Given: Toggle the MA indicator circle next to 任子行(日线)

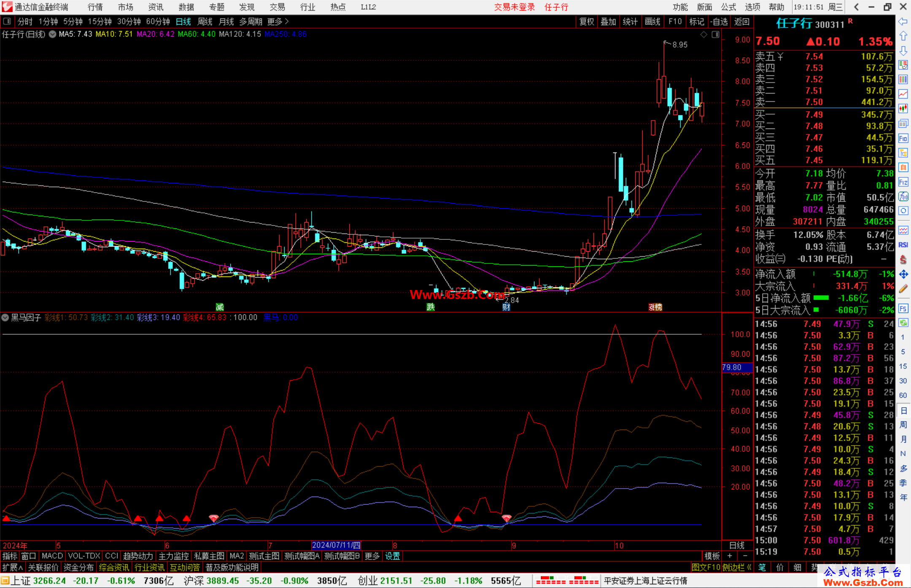Looking at the screenshot, I should [x=52, y=34].
